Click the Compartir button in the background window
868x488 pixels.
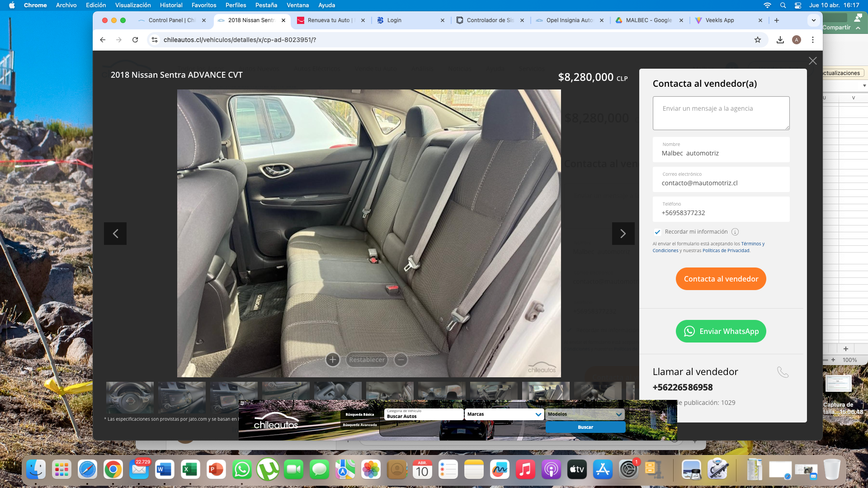tap(837, 28)
